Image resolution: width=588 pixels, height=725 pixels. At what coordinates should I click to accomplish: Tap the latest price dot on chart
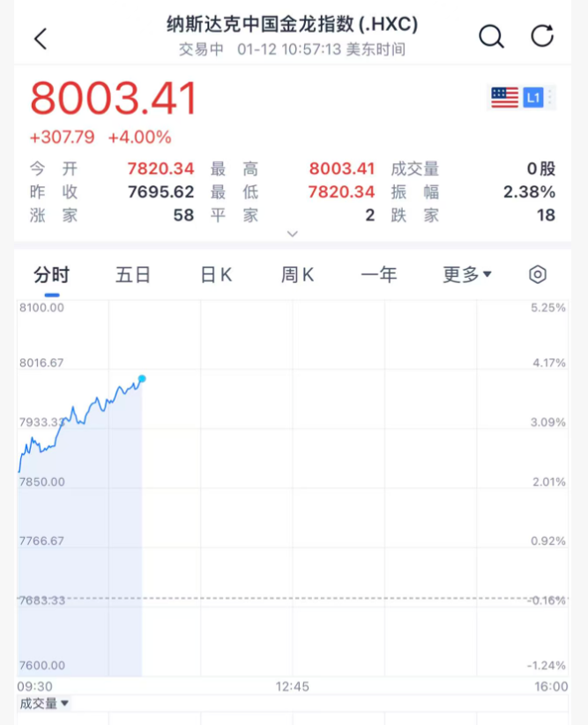[142, 378]
